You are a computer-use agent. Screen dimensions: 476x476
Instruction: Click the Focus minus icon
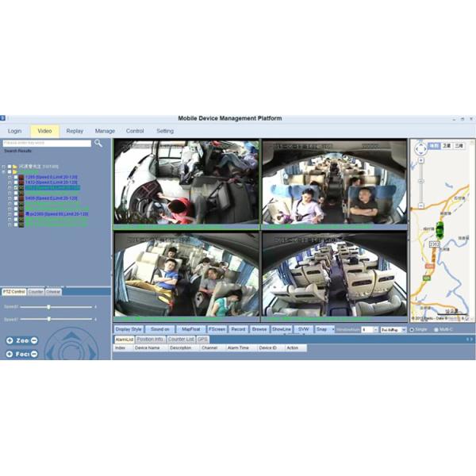34,354
